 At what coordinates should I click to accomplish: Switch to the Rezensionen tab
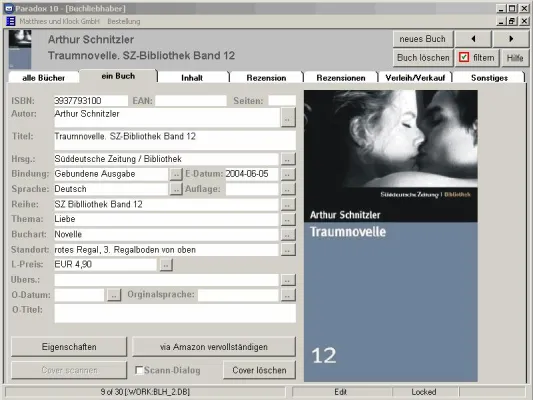(341, 77)
